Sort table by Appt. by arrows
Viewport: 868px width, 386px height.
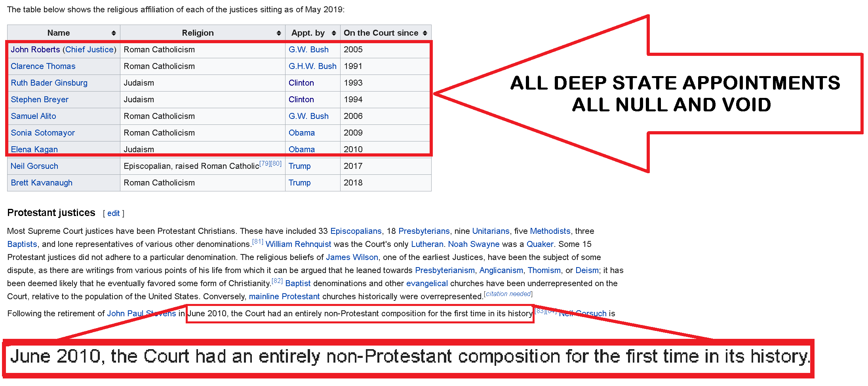(334, 33)
